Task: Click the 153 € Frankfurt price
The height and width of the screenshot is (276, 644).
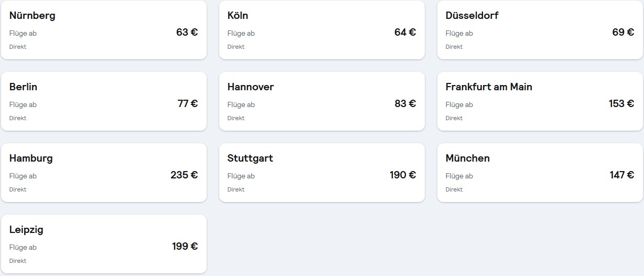Action: coord(621,104)
